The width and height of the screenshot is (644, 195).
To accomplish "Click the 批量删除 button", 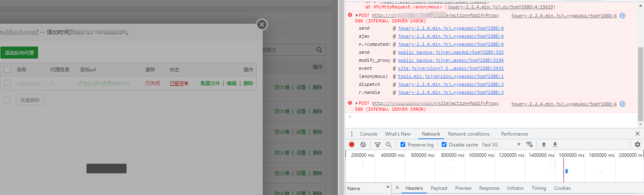I will coord(30,100).
